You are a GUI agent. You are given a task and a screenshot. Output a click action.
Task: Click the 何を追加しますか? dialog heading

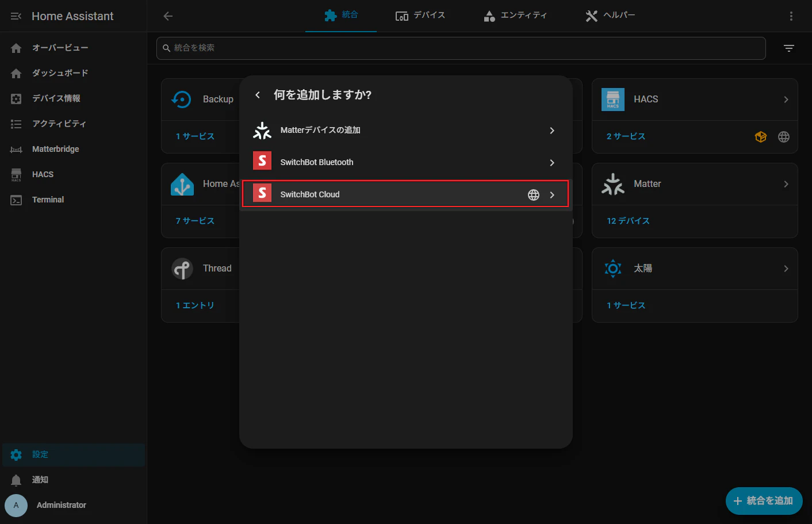tap(323, 95)
